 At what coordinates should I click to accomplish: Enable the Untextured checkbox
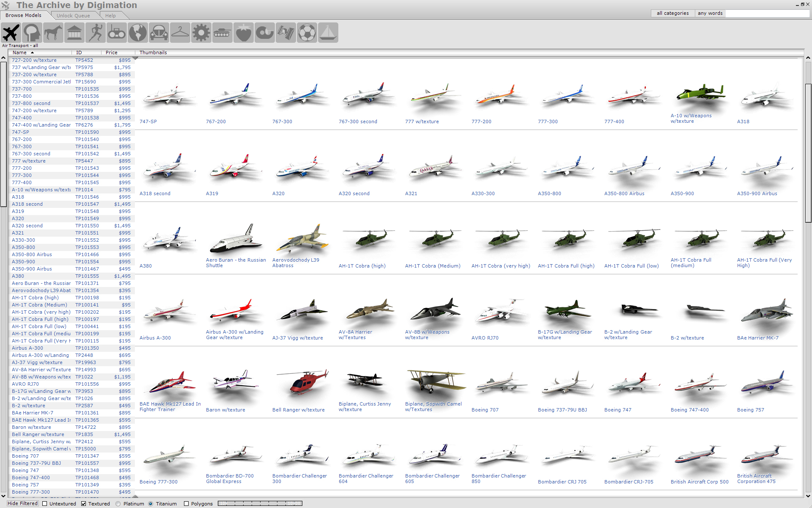point(45,504)
